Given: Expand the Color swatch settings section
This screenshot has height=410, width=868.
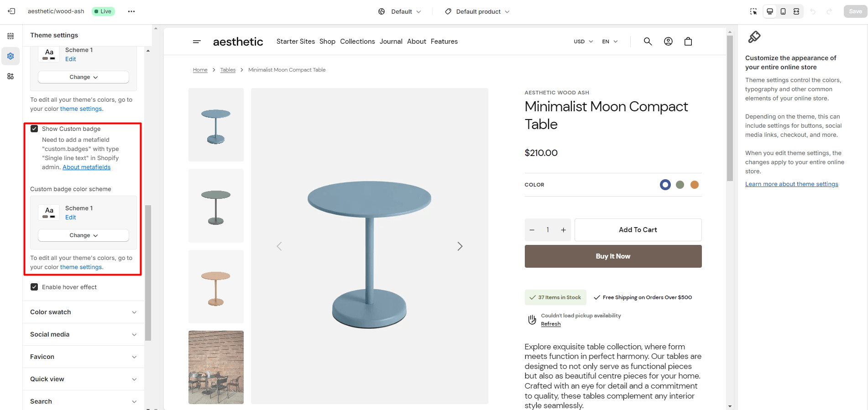Looking at the screenshot, I should click(84, 312).
